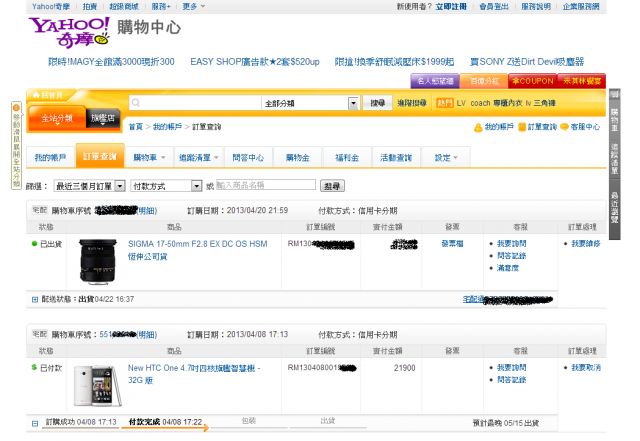Click the 超級商城 link in top bar
The image size is (640, 441).
coord(124,7)
